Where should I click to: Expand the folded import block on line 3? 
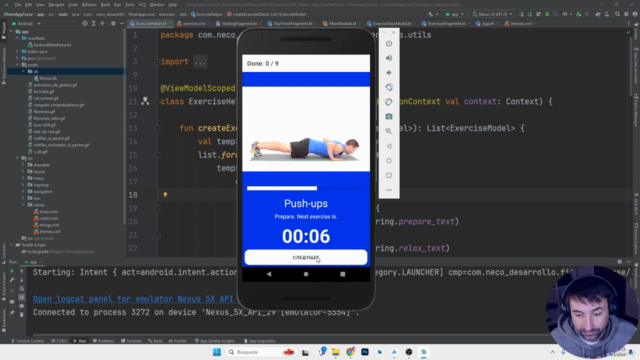[x=157, y=62]
